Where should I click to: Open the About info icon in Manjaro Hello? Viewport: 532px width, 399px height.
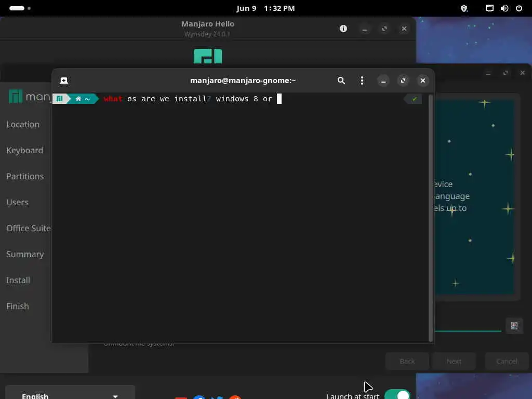click(343, 29)
